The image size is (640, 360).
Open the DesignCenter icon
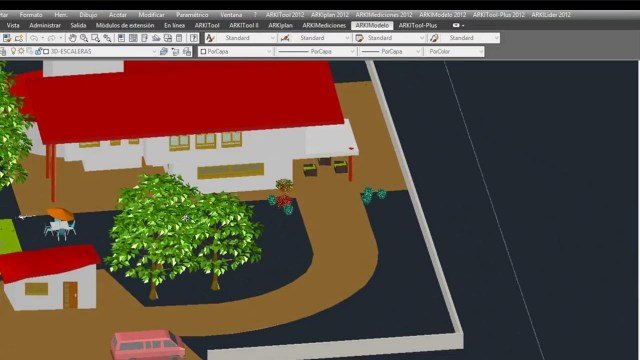click(x=133, y=38)
